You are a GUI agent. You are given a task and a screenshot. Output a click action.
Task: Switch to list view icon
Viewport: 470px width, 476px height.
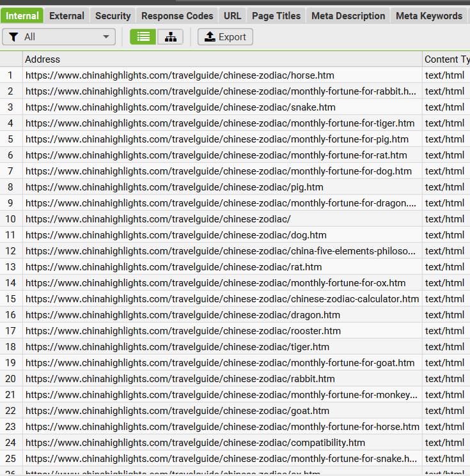pos(143,36)
